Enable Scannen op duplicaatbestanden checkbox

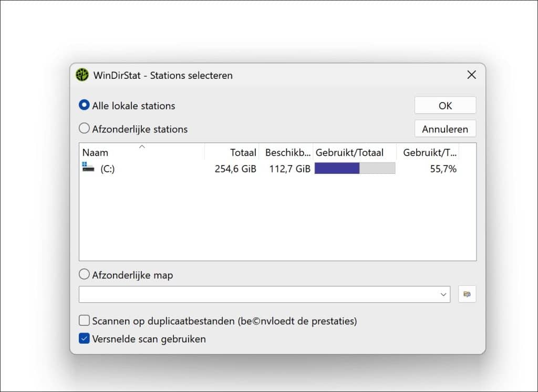84,321
